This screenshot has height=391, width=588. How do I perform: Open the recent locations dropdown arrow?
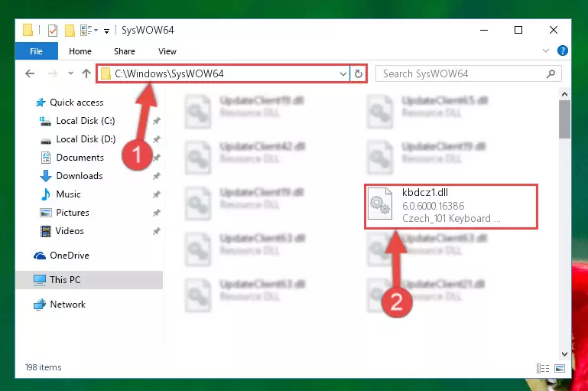pos(70,73)
